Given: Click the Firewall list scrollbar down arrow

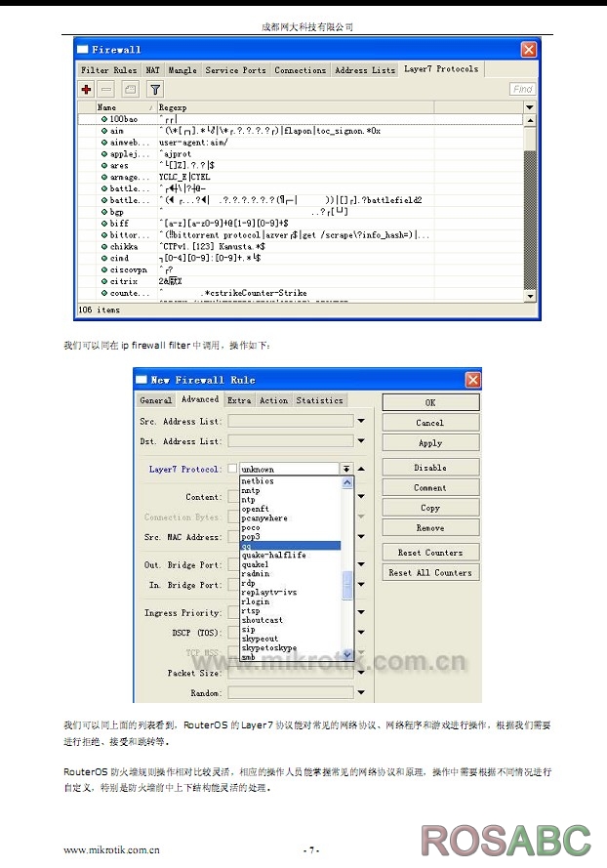Looking at the screenshot, I should (530, 296).
